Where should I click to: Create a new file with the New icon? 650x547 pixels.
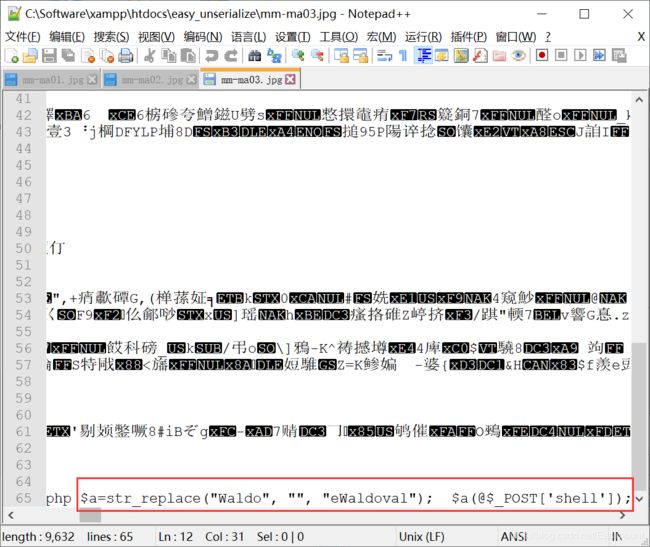[x=11, y=56]
